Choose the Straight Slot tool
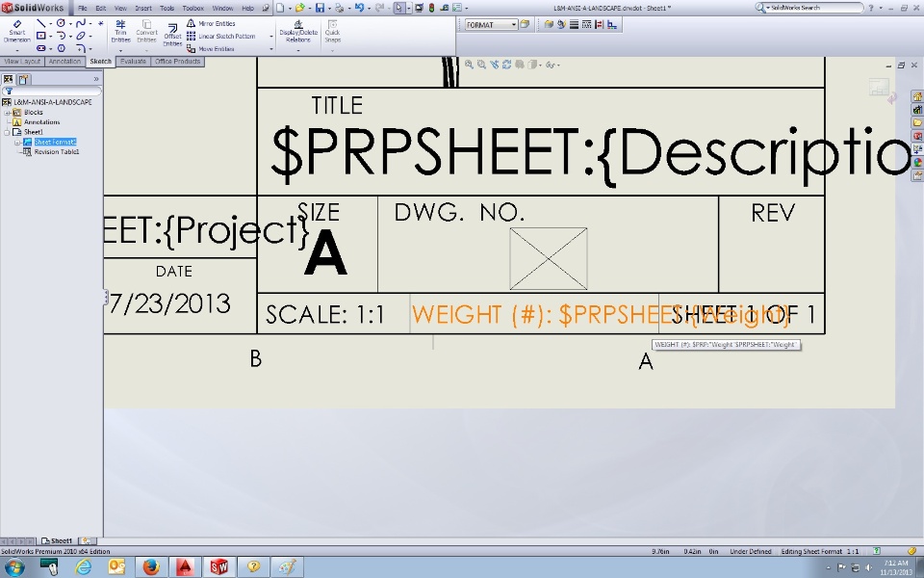Image resolution: width=924 pixels, height=578 pixels. click(x=40, y=48)
